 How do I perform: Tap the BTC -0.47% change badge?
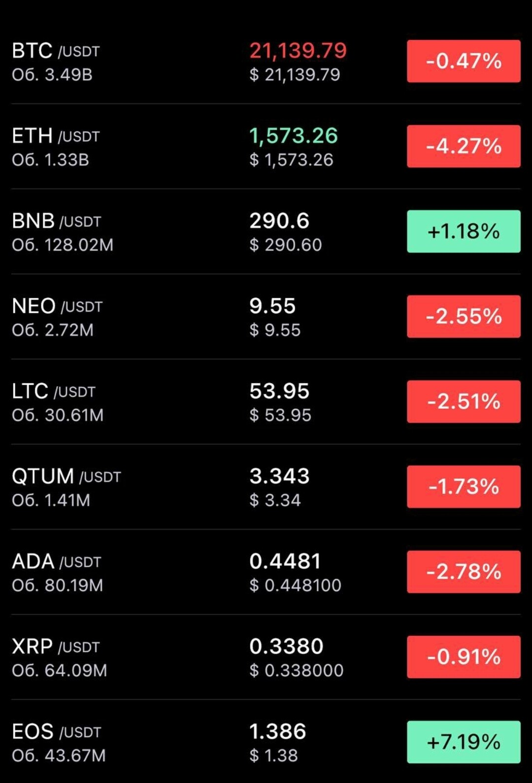[464, 61]
